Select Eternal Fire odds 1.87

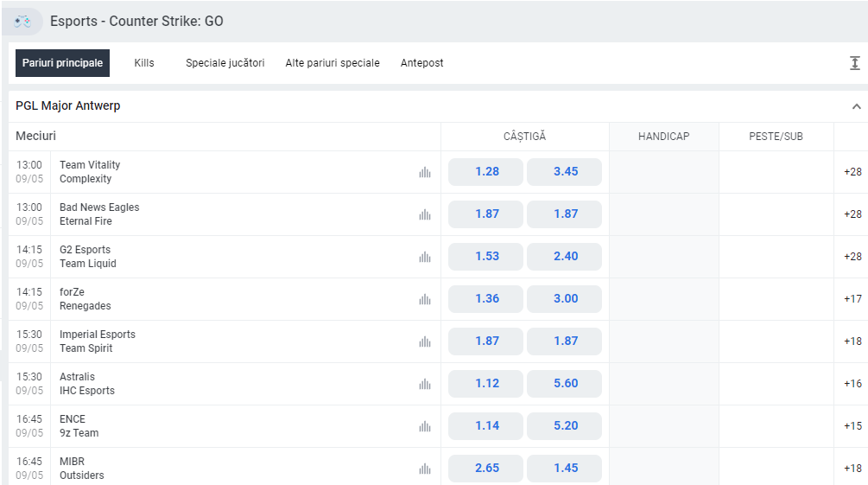[564, 214]
